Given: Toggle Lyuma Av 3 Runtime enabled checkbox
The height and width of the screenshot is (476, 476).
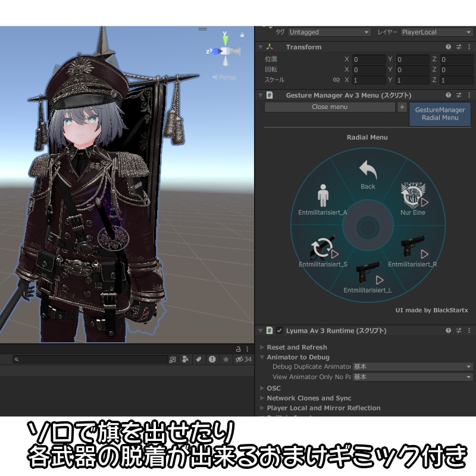Looking at the screenshot, I should 279,330.
